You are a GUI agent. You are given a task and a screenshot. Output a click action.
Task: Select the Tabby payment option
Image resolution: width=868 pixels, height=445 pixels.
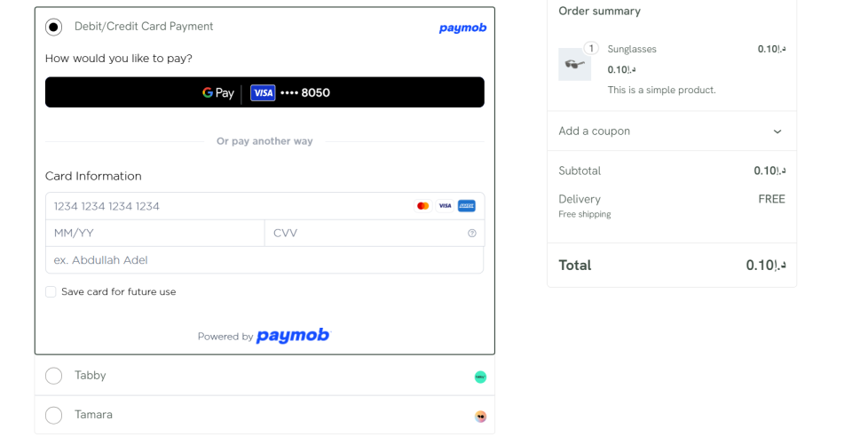[x=54, y=376]
